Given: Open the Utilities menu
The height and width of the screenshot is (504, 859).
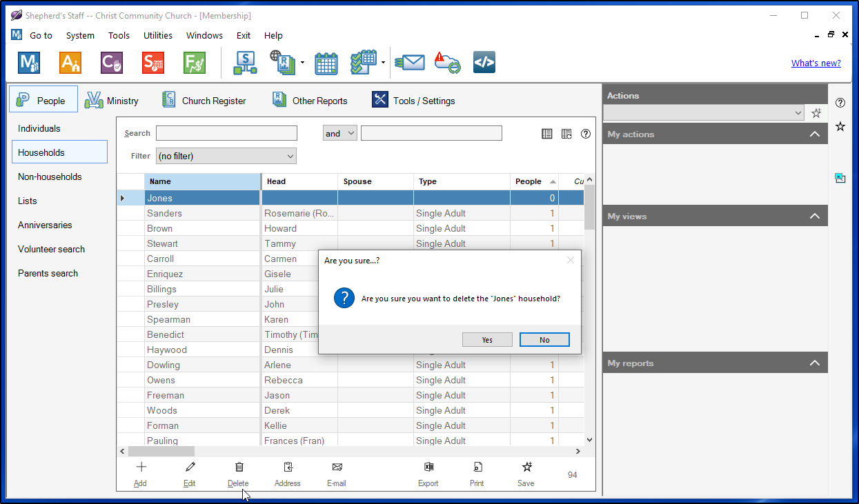Looking at the screenshot, I should coord(158,36).
